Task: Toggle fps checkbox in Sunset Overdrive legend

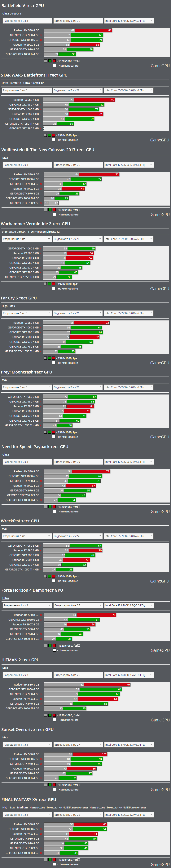Action: (78, 785)
